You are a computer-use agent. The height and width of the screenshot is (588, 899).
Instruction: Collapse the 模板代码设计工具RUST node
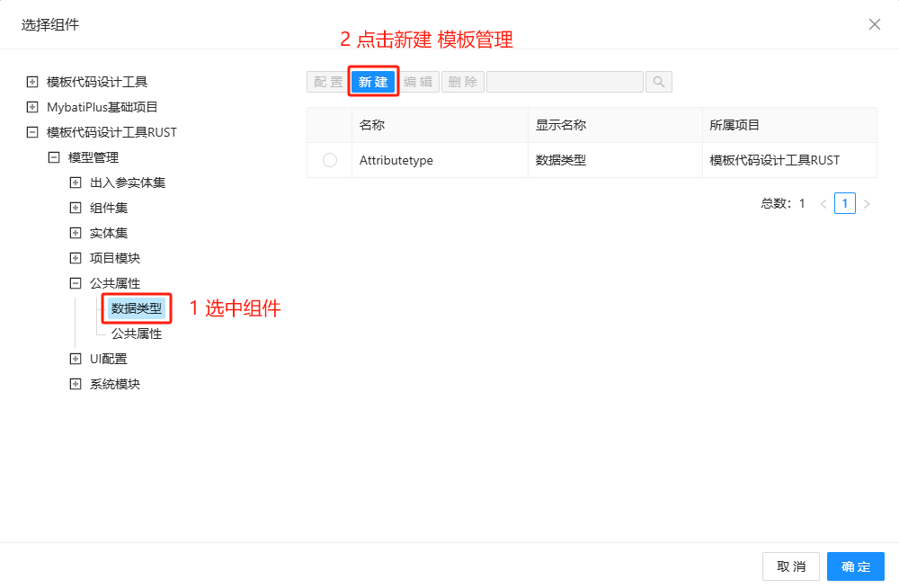pyautogui.click(x=32, y=132)
